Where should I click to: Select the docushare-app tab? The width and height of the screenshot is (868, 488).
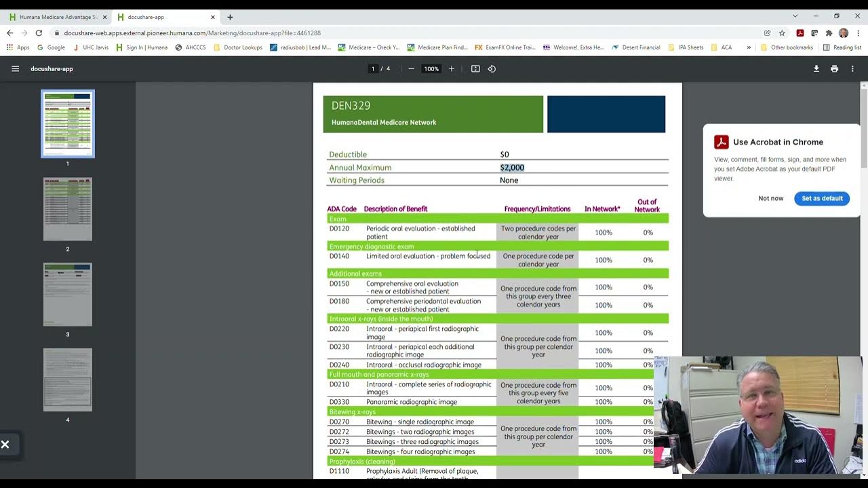click(x=166, y=17)
